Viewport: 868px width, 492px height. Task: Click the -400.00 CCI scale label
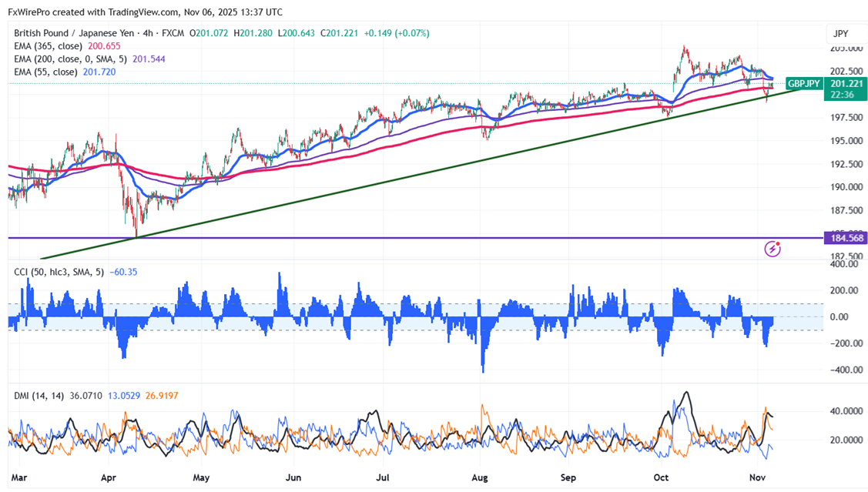[x=847, y=370]
